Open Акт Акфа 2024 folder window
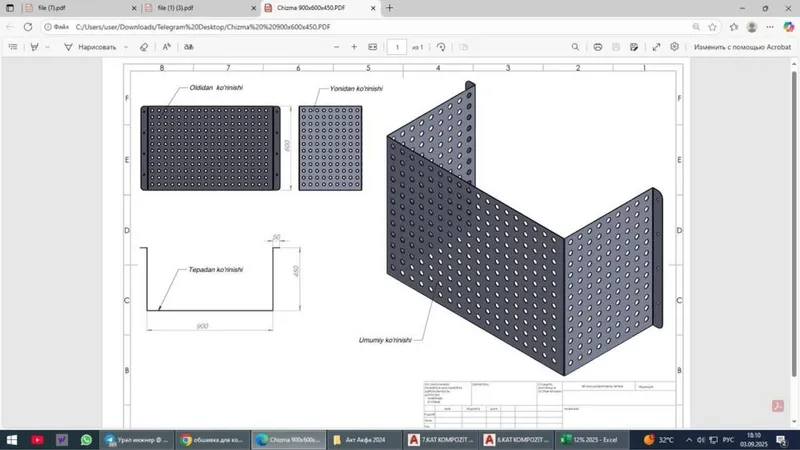The image size is (800, 450). click(364, 440)
